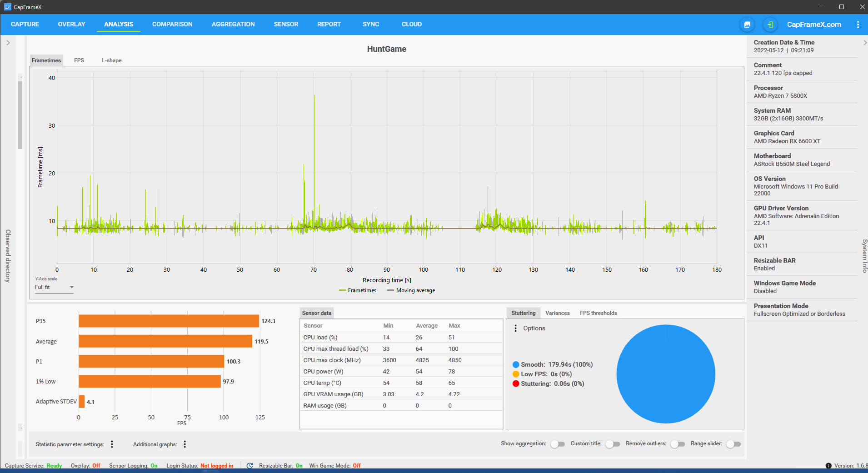
Task: Toggle Custom title switch
Action: pyautogui.click(x=613, y=444)
